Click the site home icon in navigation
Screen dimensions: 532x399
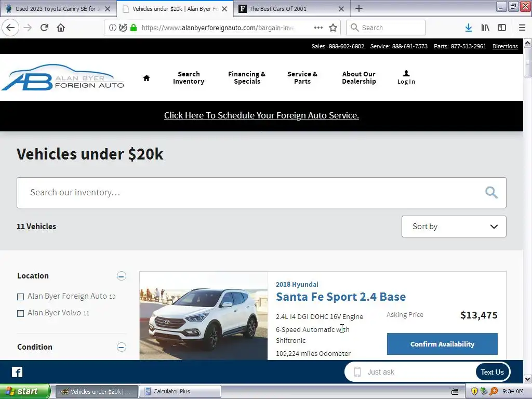[146, 78]
